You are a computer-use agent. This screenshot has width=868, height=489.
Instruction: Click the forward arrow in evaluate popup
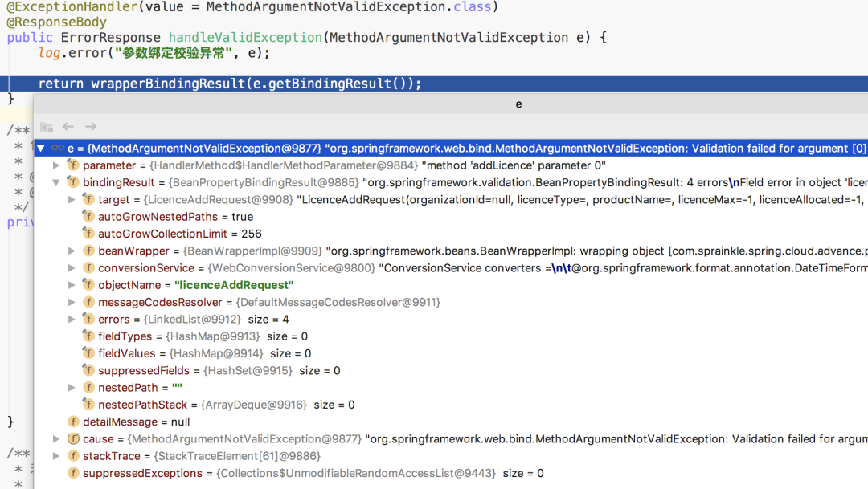(91, 127)
